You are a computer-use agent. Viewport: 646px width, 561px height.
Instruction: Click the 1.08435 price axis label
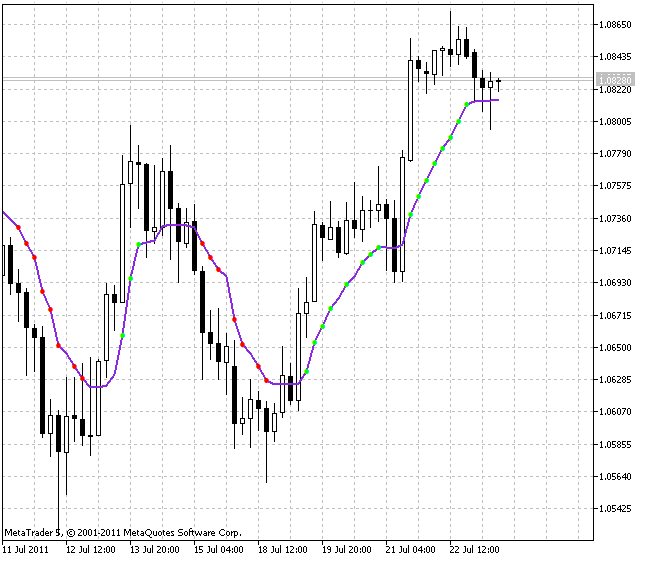coord(615,57)
